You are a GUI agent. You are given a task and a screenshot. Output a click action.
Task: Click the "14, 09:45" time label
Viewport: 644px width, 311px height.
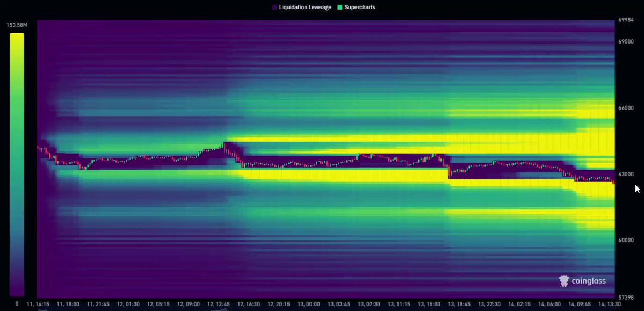tap(580, 305)
